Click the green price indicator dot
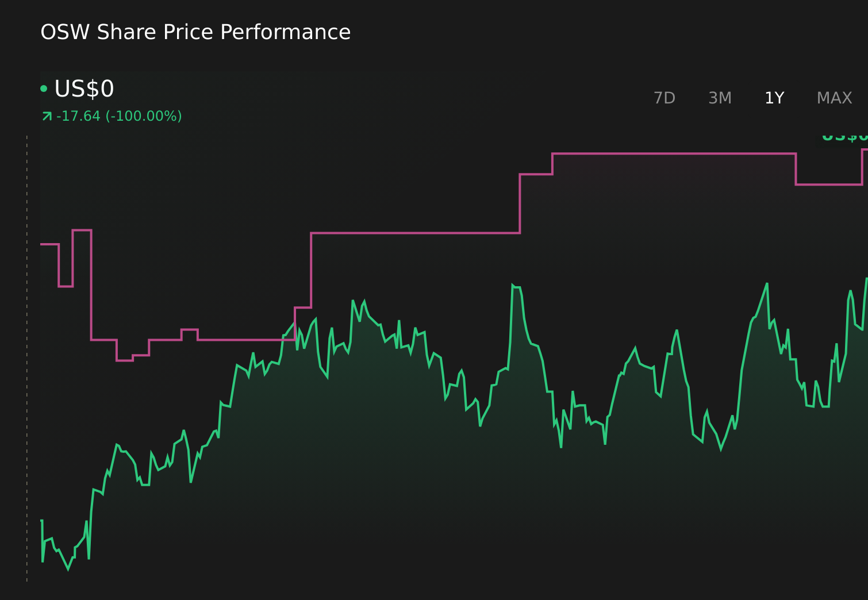 pos(44,90)
